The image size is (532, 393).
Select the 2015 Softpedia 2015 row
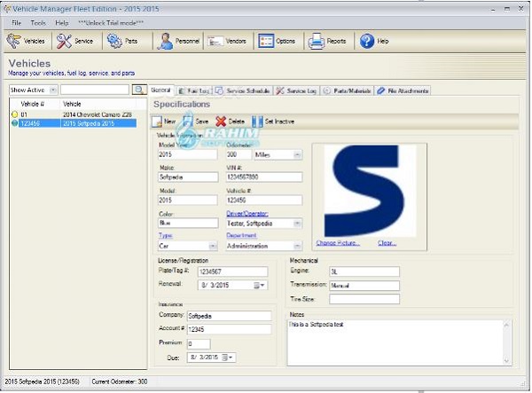click(x=74, y=123)
